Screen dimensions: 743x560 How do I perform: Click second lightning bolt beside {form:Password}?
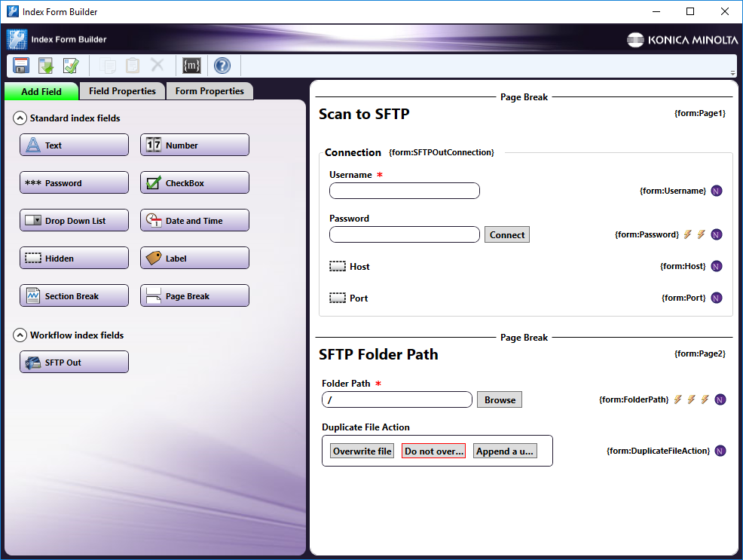click(702, 234)
